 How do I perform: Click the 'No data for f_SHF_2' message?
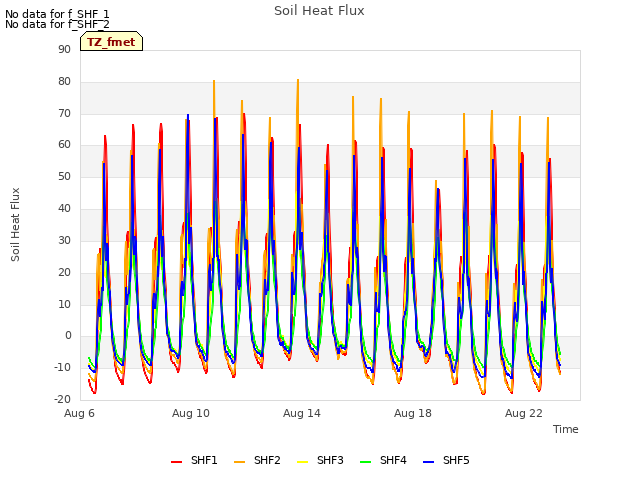pos(57,24)
